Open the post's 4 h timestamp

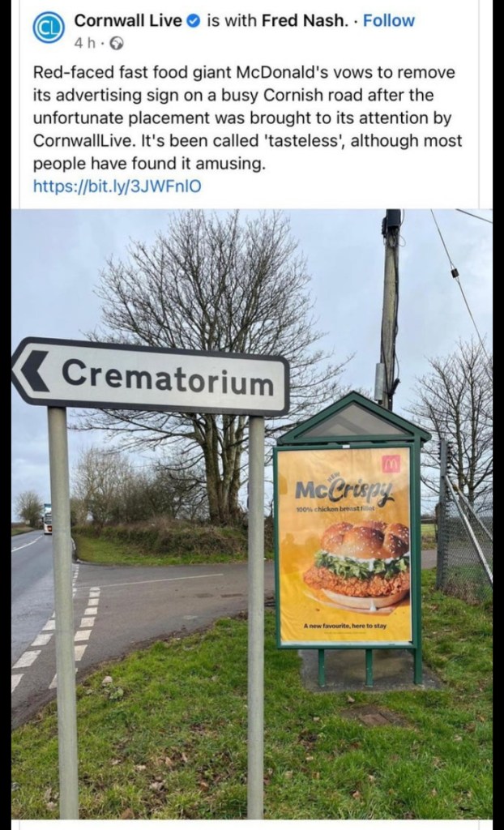(x=86, y=44)
